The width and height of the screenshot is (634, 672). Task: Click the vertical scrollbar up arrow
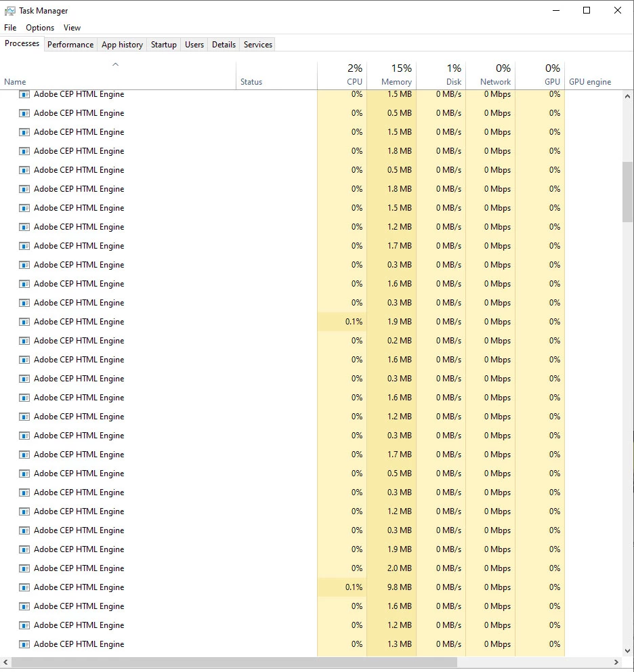[x=628, y=96]
